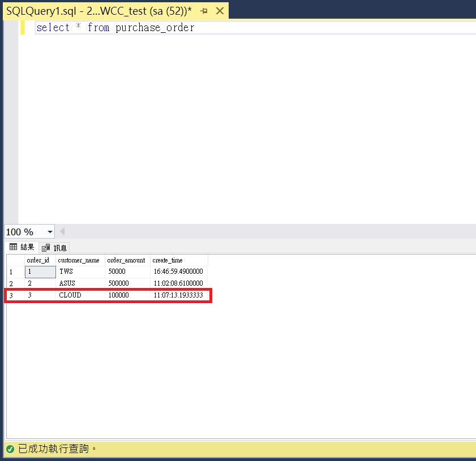Click the 500000 order amount cell

click(127, 283)
